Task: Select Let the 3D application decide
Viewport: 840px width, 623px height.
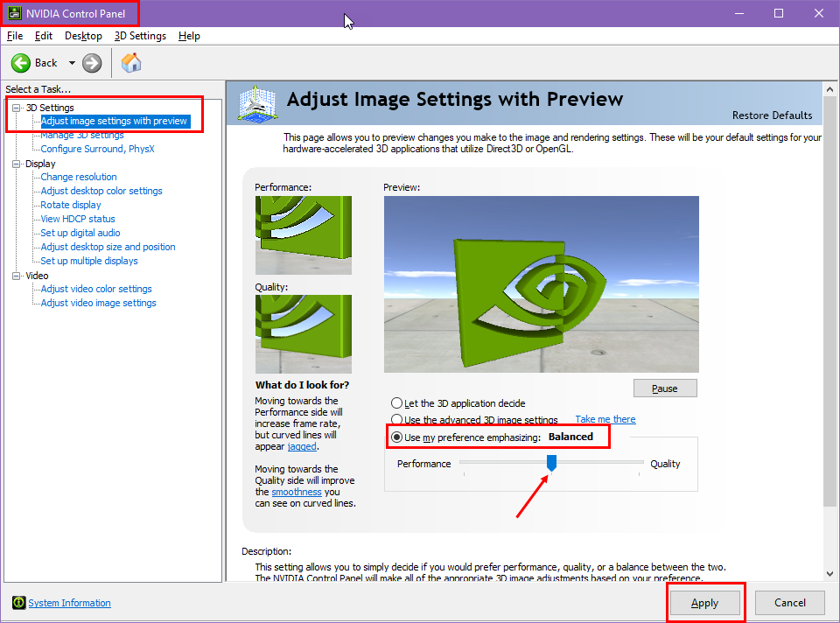Action: (397, 402)
